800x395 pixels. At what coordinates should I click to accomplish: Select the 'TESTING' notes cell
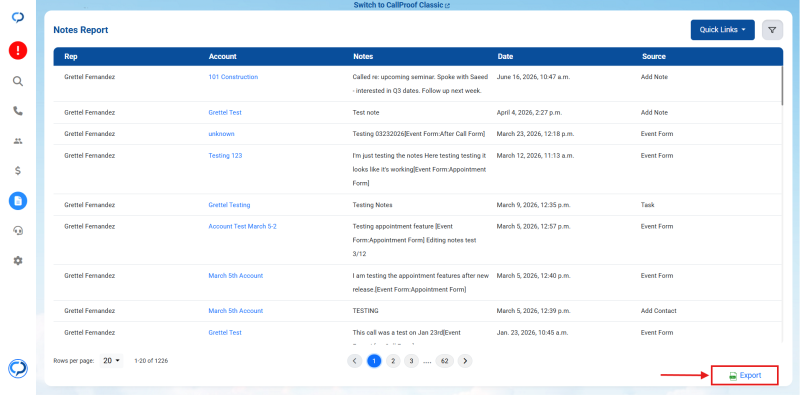[x=365, y=311]
